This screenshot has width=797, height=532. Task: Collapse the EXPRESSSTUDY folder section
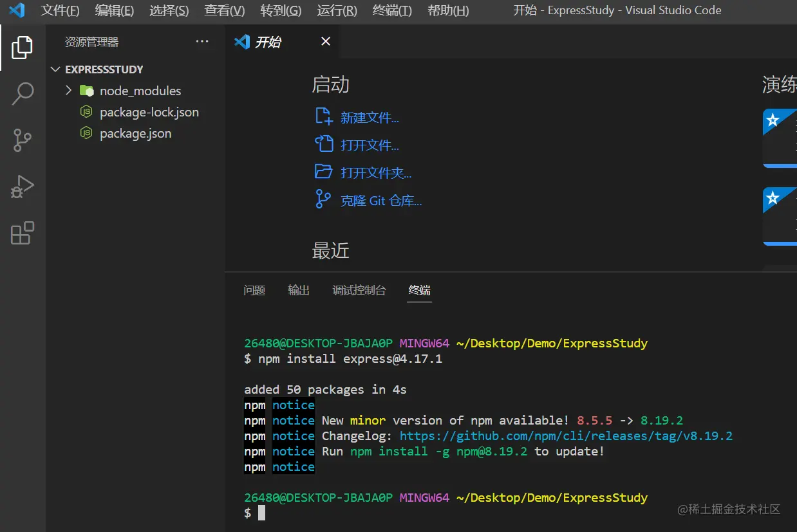pos(57,69)
